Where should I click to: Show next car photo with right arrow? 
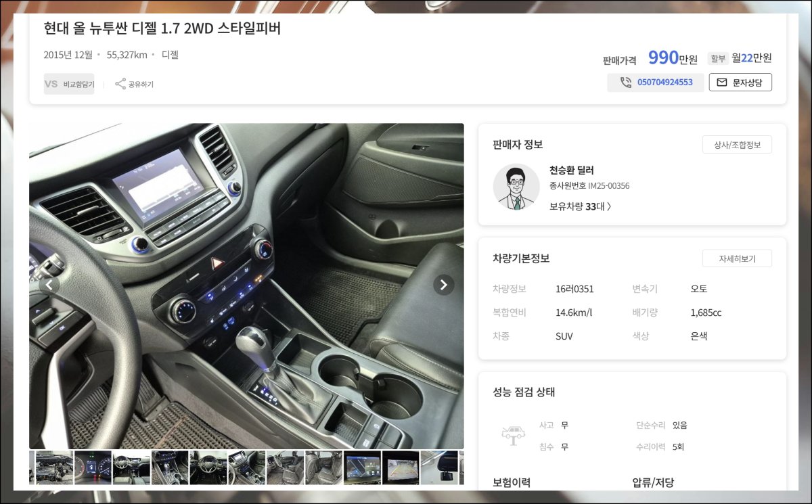443,285
